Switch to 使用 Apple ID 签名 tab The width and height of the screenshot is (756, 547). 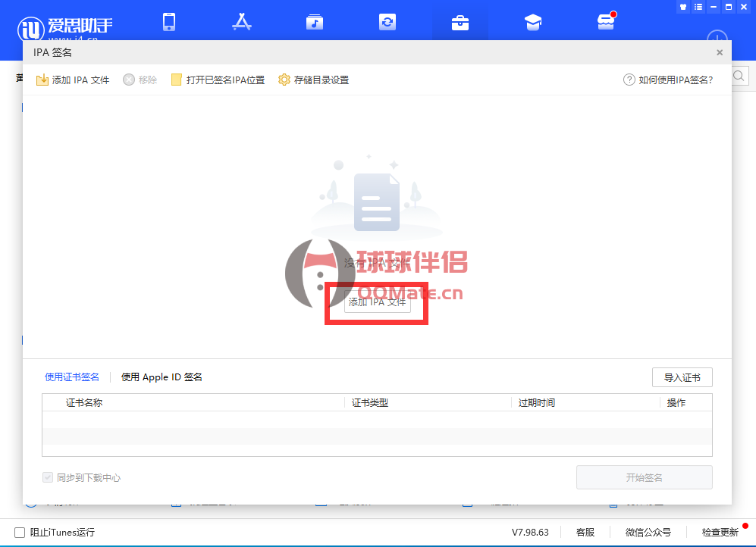(161, 377)
